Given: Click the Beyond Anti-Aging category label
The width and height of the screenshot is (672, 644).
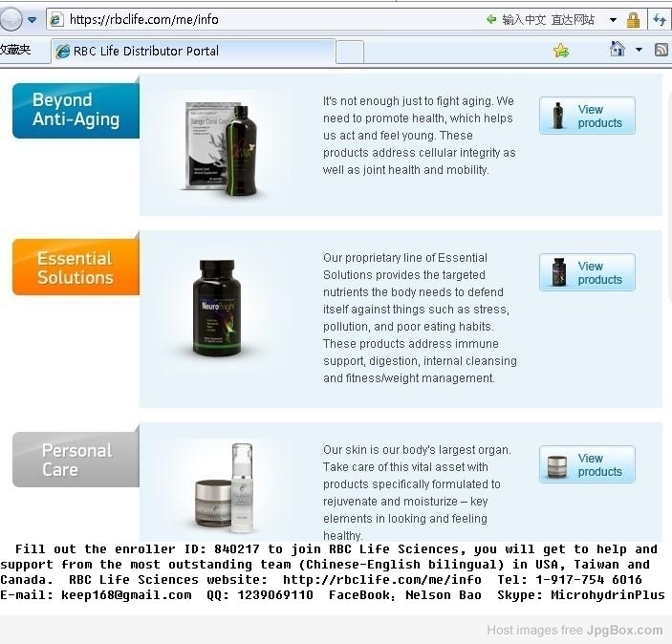Looking at the screenshot, I should 76,111.
